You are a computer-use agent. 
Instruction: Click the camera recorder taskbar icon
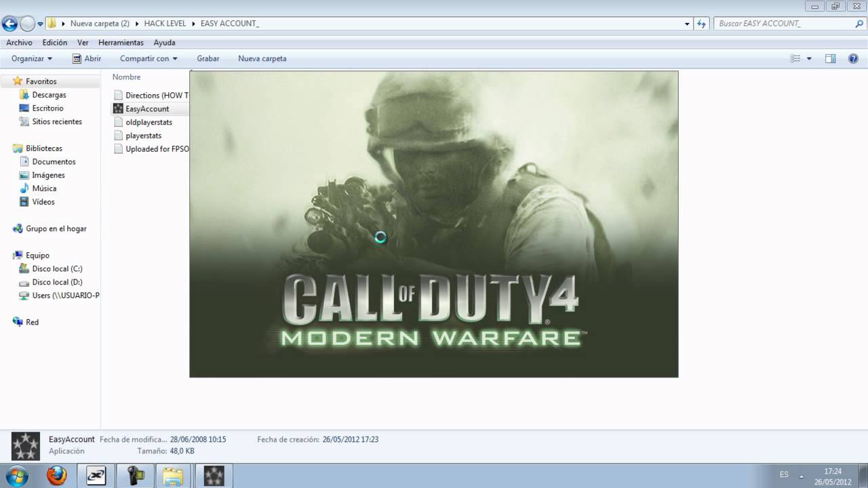point(135,476)
